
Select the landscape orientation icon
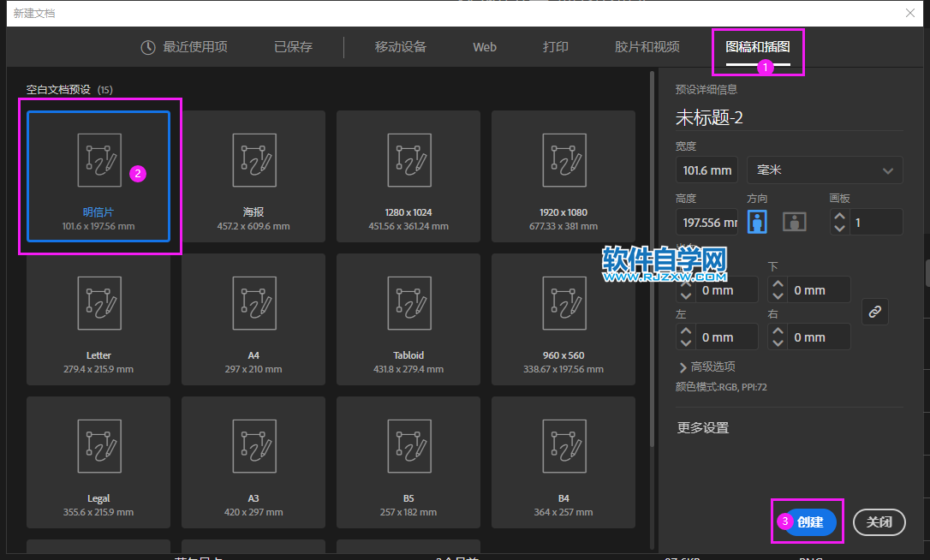(x=794, y=221)
